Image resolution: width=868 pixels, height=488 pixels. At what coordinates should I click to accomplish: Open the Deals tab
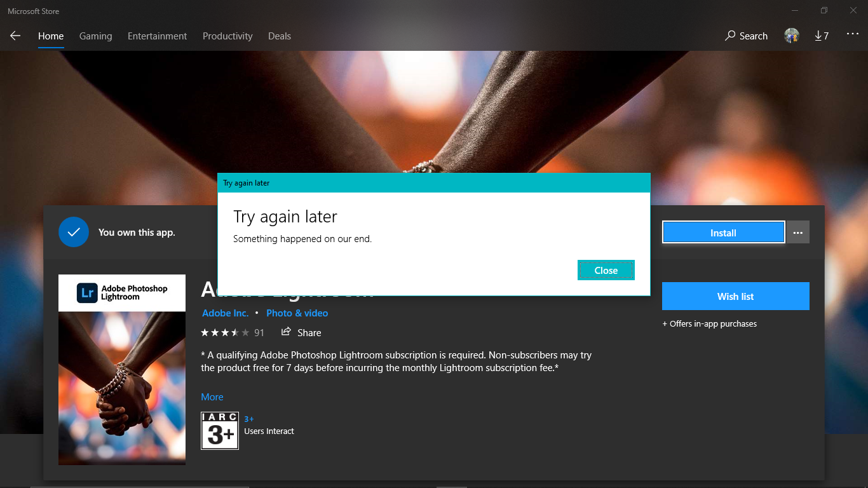pos(280,36)
